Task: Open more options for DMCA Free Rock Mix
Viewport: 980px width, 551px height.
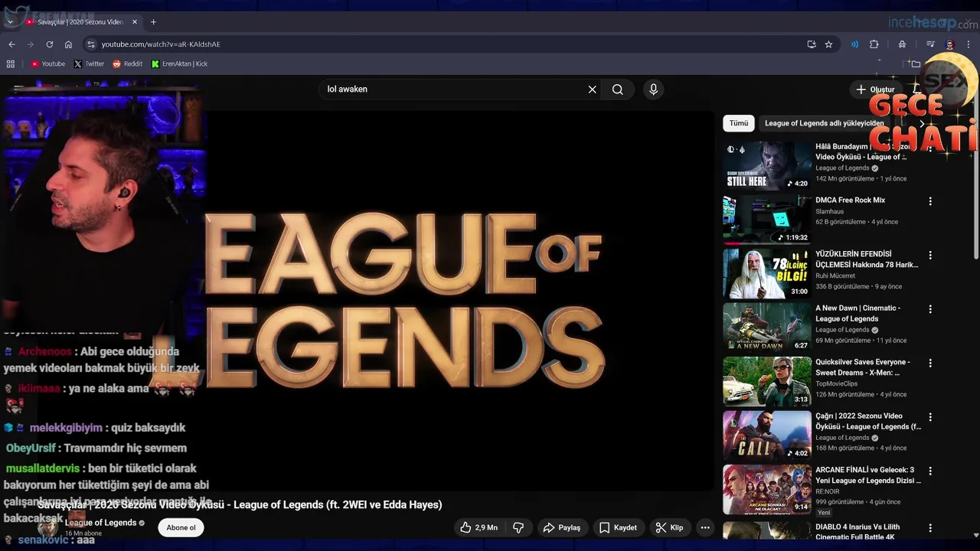Action: [x=930, y=201]
